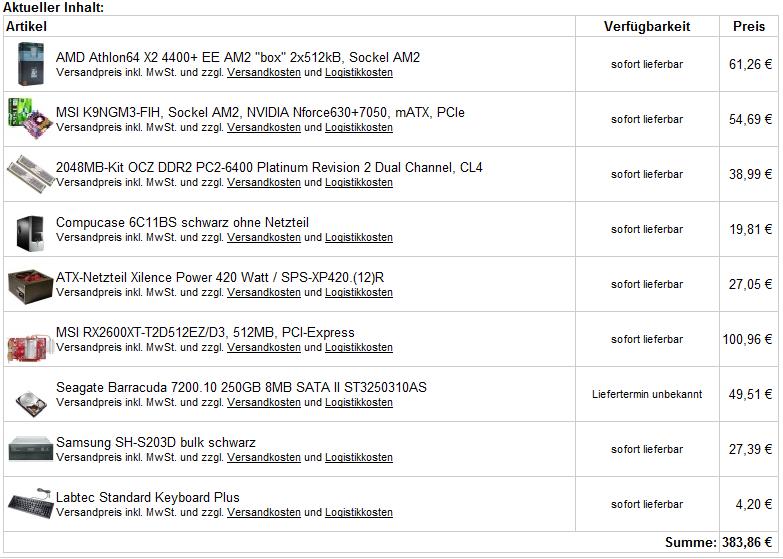The width and height of the screenshot is (783, 559).
Task: Click the AMD Athlon64 processor box thumbnail
Action: click(x=30, y=64)
